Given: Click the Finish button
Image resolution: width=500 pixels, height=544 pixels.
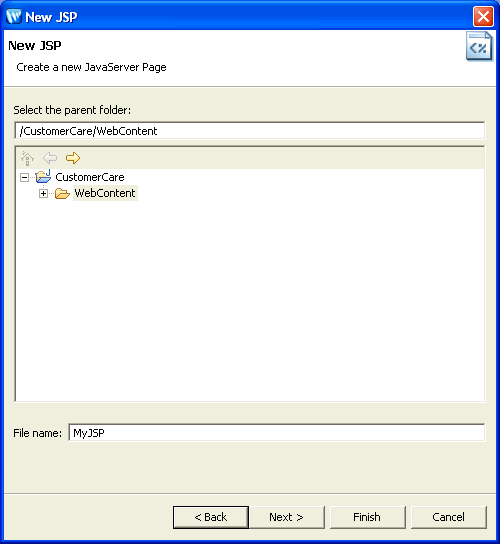Looking at the screenshot, I should [367, 517].
